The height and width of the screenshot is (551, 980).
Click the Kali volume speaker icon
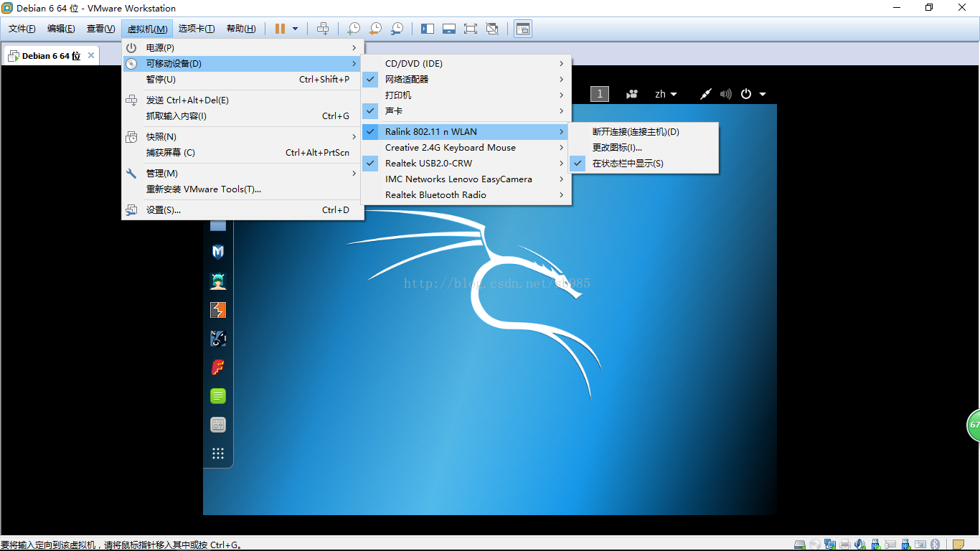tap(726, 94)
